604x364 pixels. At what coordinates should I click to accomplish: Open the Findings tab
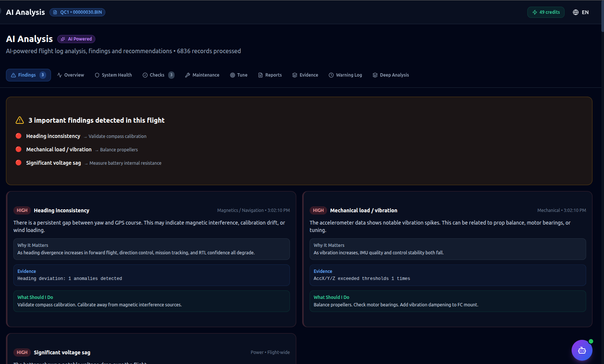click(x=28, y=75)
